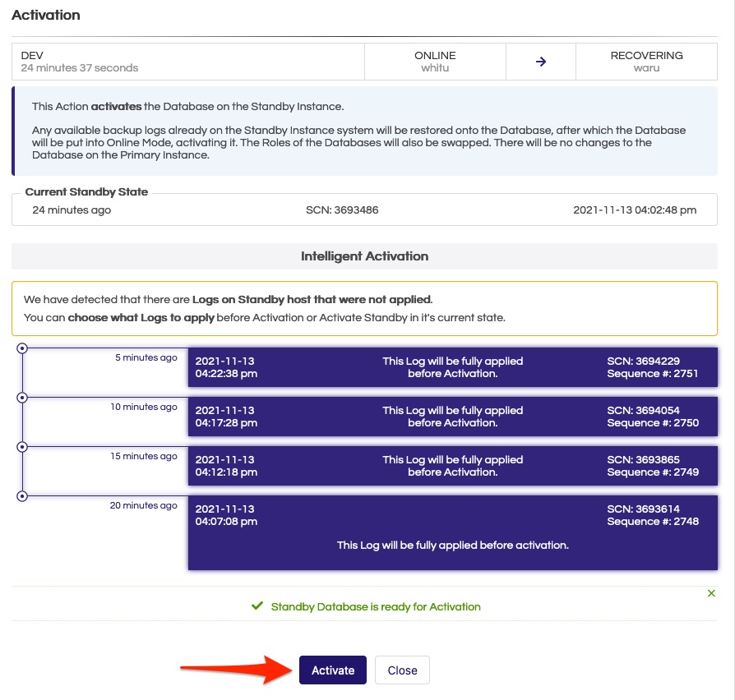
Task: Dismiss the ready notification via green X
Action: [711, 592]
